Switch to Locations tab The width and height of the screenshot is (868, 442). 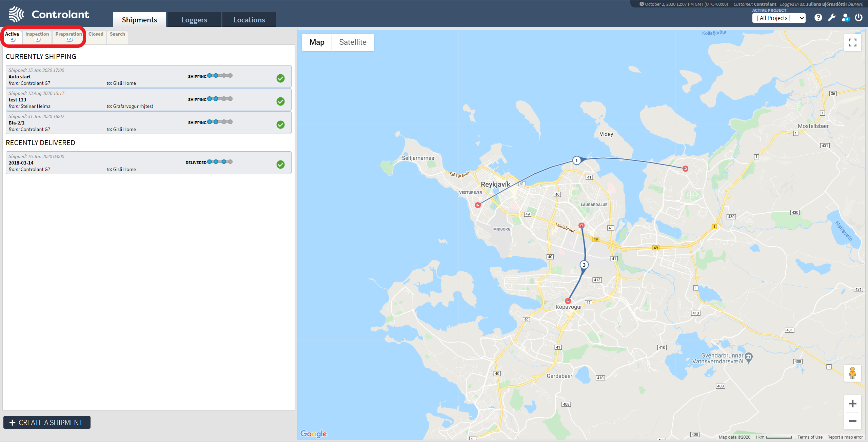click(x=249, y=20)
